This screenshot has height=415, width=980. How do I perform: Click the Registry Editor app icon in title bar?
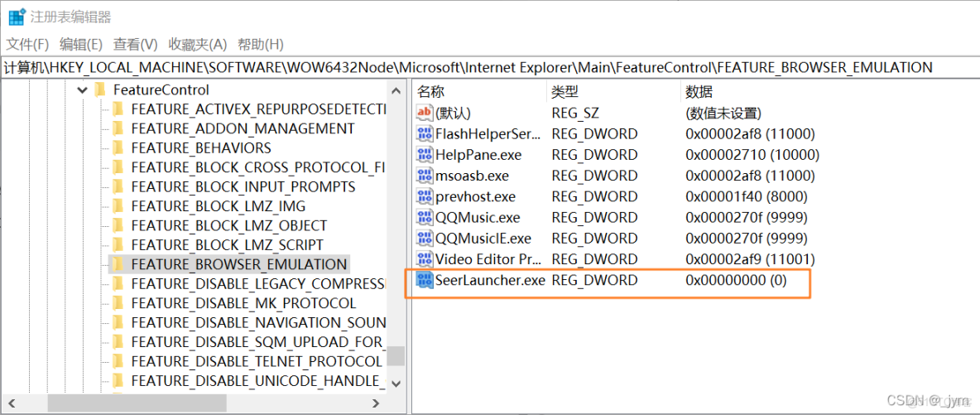pyautogui.click(x=17, y=17)
